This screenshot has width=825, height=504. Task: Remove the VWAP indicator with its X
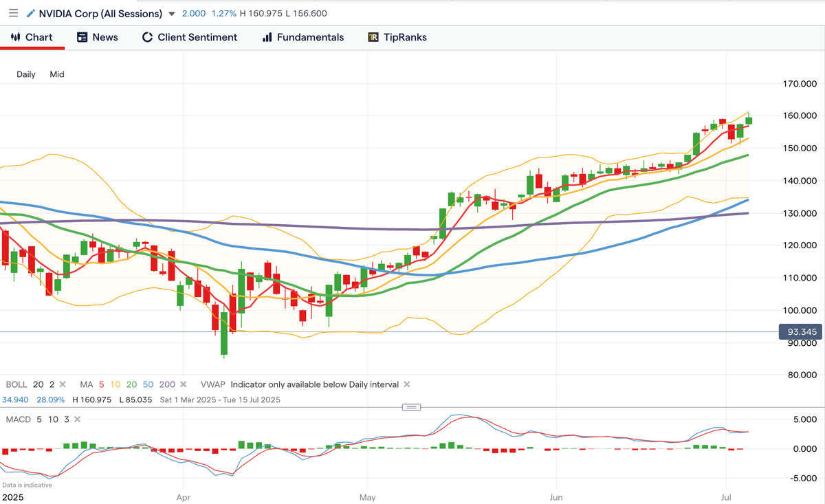click(x=406, y=384)
